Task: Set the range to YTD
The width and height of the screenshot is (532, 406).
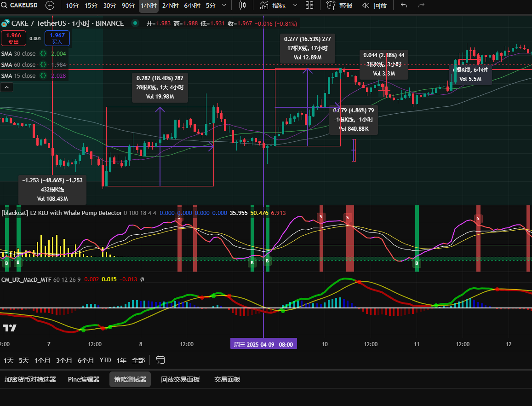Action: pyautogui.click(x=105, y=360)
